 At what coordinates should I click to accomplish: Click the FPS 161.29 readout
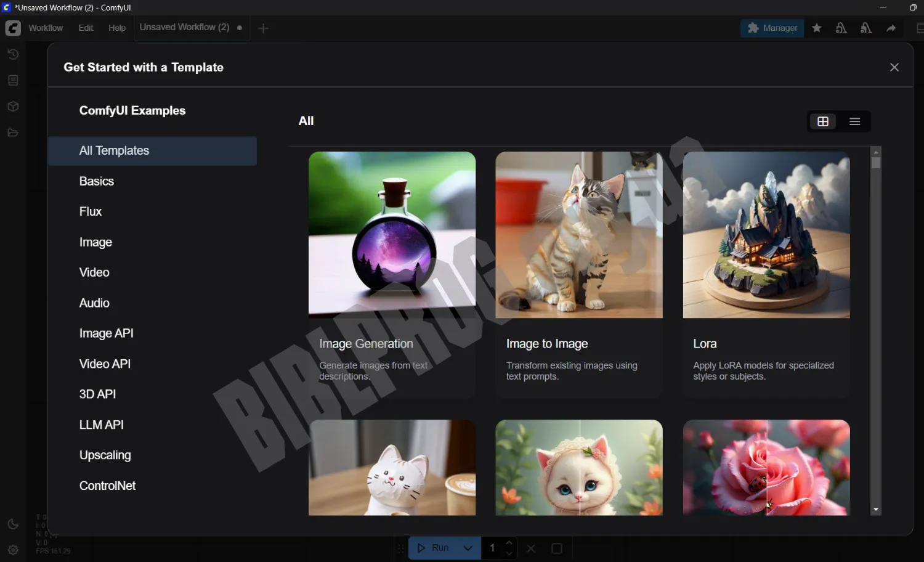(53, 551)
